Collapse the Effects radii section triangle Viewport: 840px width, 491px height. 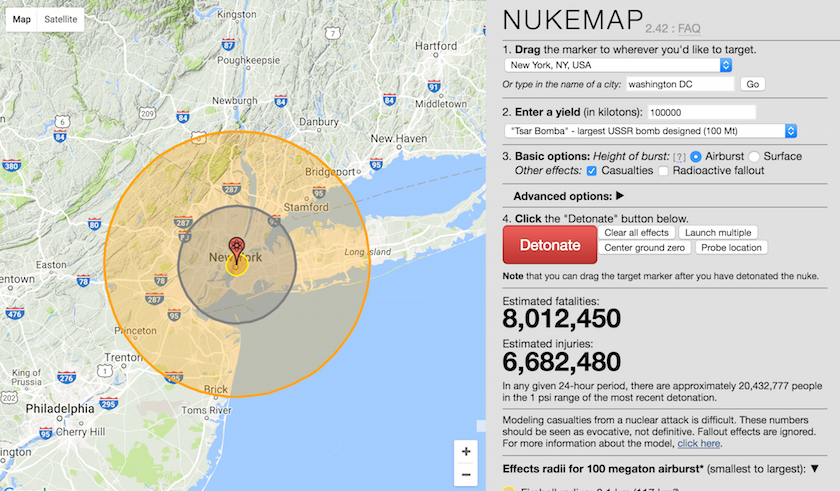(815, 468)
